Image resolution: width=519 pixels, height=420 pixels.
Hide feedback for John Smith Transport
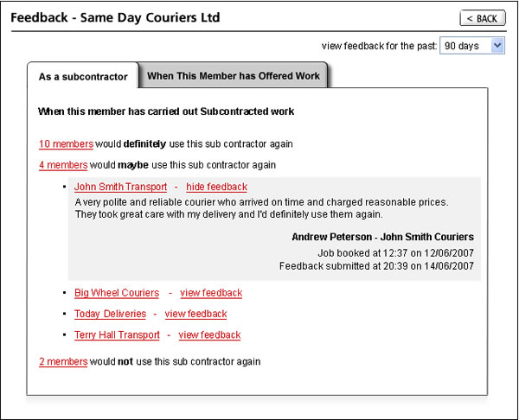(216, 187)
